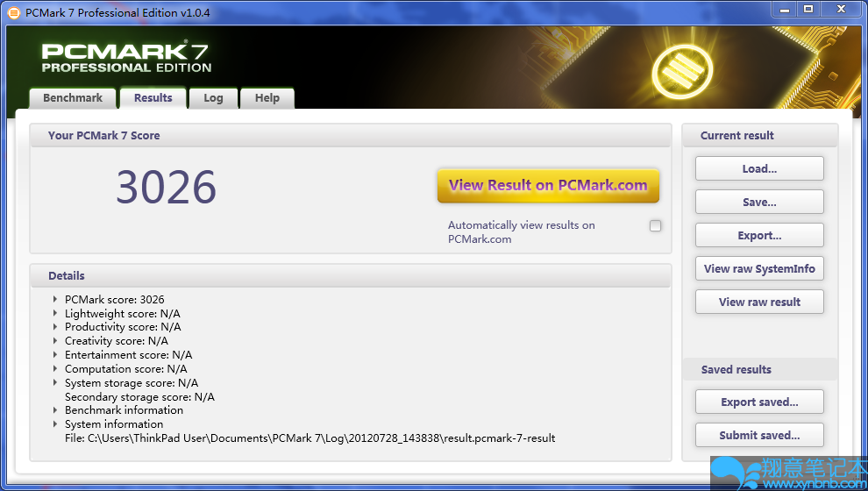The image size is (868, 491).
Task: Open View raw SystemInfo
Action: 759,268
